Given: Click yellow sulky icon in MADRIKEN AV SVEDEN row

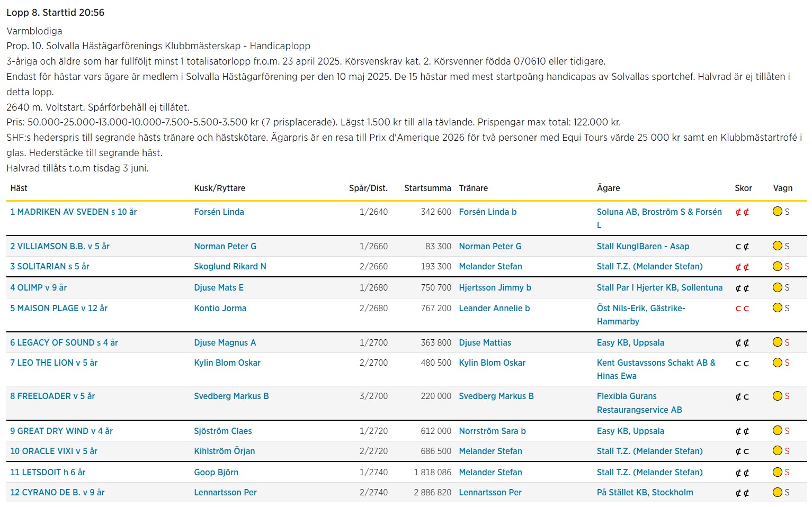Looking at the screenshot, I should pyautogui.click(x=778, y=211).
